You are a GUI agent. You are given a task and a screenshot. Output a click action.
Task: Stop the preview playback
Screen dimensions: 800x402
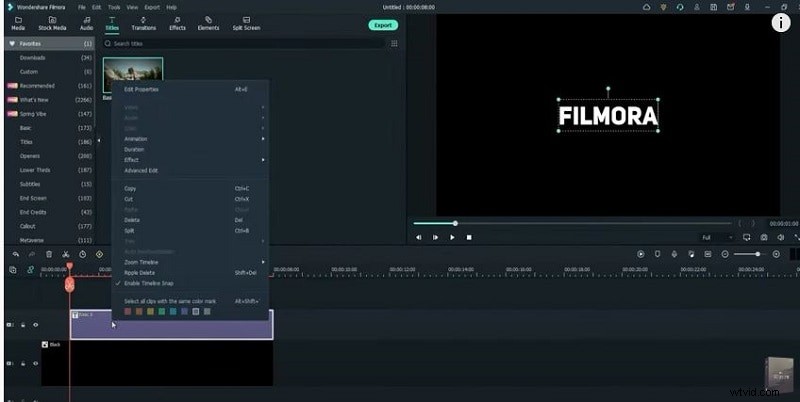click(469, 238)
